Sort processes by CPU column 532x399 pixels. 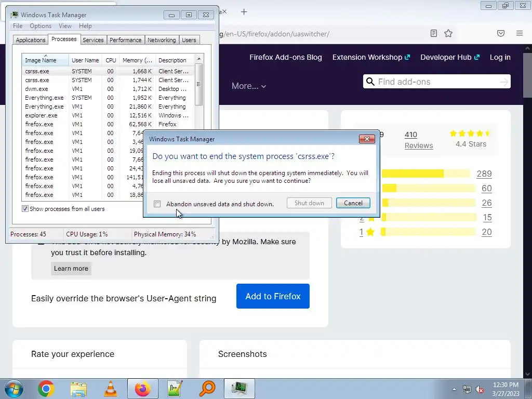click(111, 60)
